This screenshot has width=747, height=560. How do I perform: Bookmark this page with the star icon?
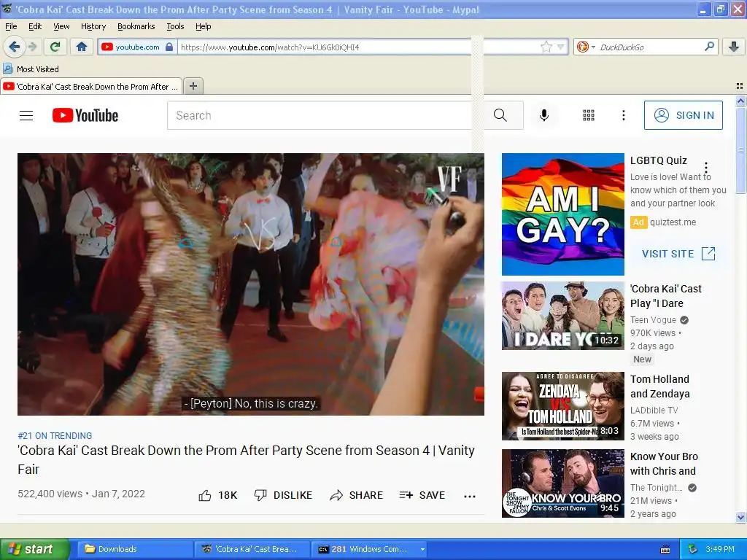click(x=546, y=47)
